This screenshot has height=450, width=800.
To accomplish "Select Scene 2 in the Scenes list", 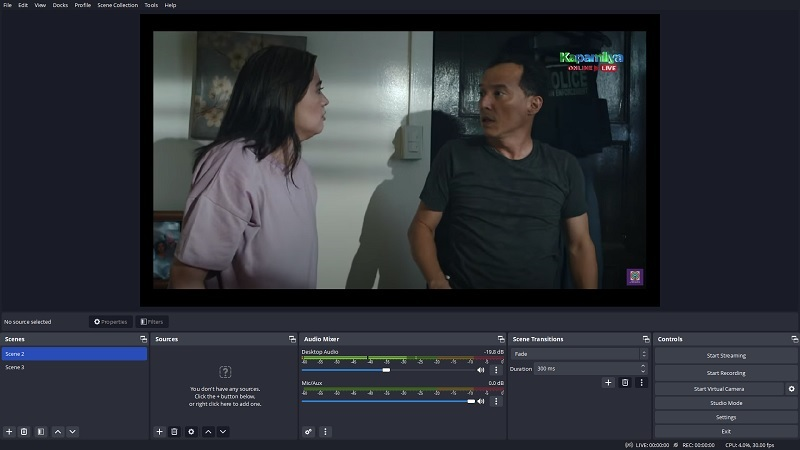I will pos(74,354).
